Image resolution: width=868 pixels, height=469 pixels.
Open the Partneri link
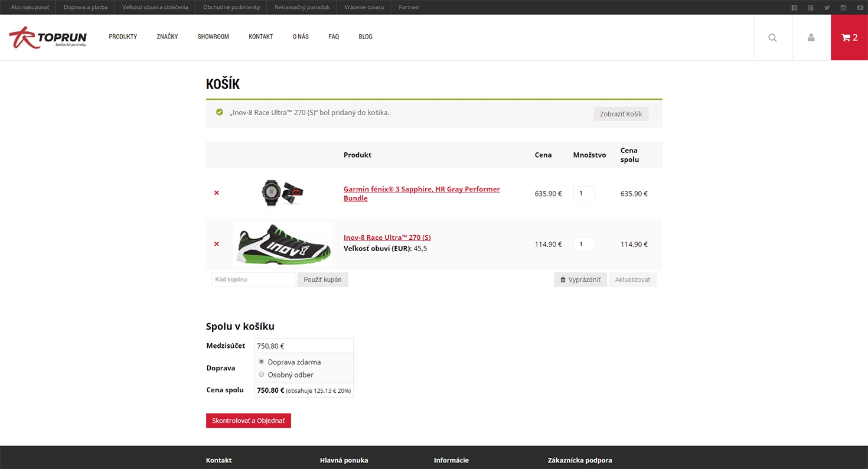click(x=409, y=8)
